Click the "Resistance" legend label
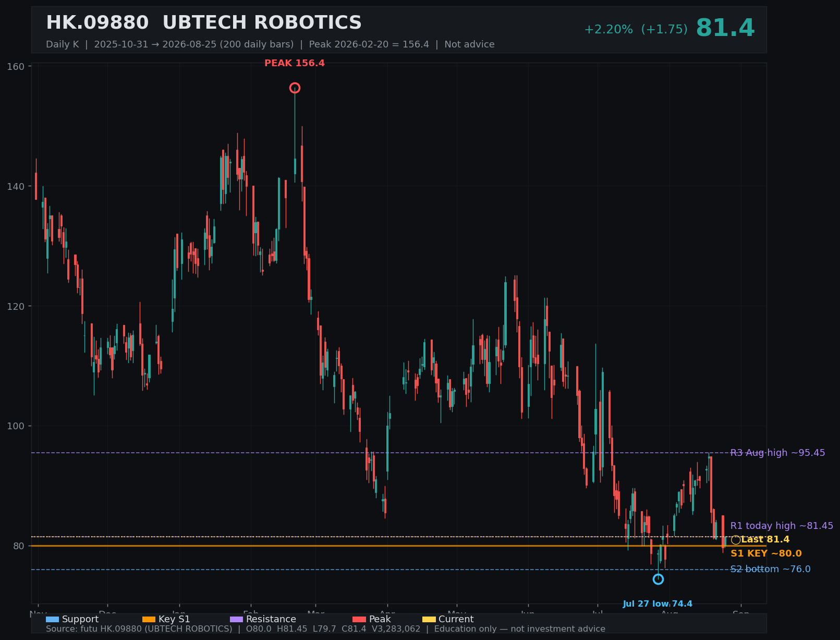840x640 pixels. (x=271, y=619)
